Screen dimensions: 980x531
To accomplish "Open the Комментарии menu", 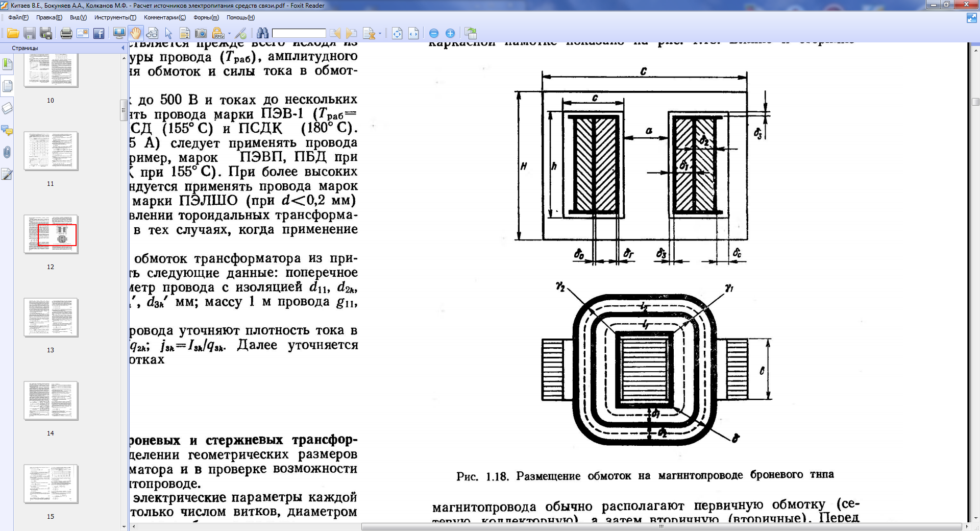I will coord(165,17).
